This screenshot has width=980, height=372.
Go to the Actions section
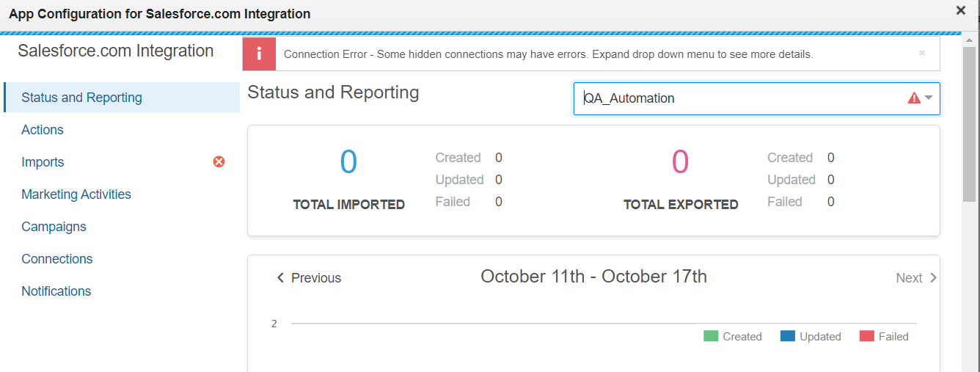coord(43,130)
